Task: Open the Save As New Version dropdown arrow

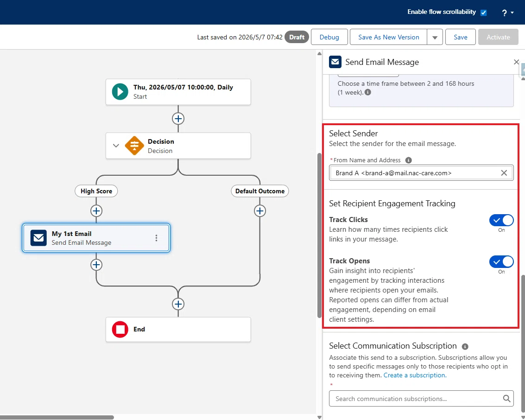Action: pyautogui.click(x=435, y=37)
